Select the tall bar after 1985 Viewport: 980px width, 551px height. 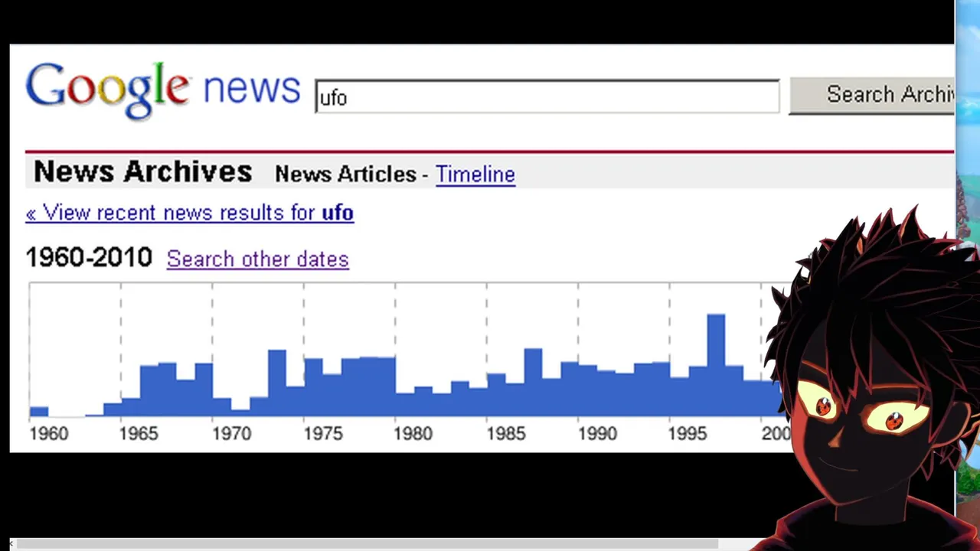533,383
